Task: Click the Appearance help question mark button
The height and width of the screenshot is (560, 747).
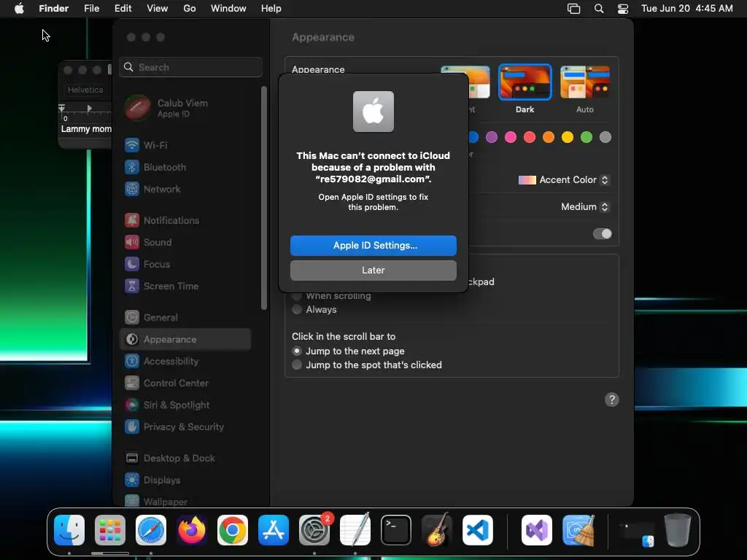Action: tap(612, 400)
